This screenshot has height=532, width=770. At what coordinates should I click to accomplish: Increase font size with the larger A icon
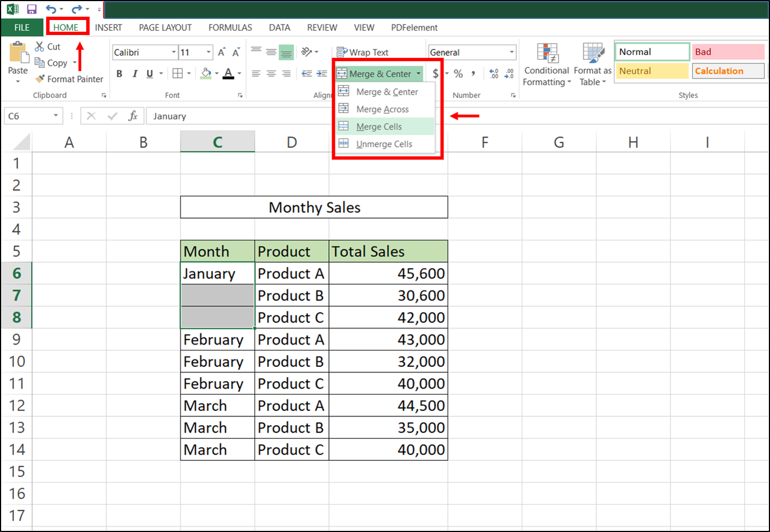point(221,52)
